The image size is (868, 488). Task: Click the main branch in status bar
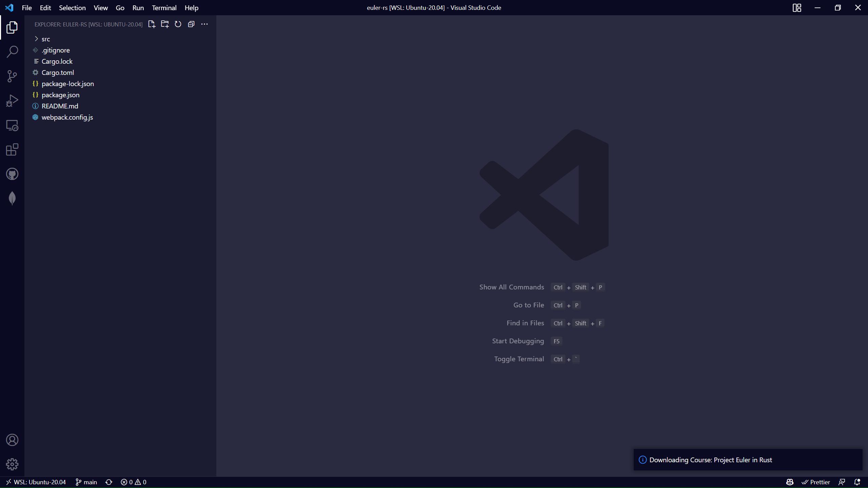coord(86,482)
